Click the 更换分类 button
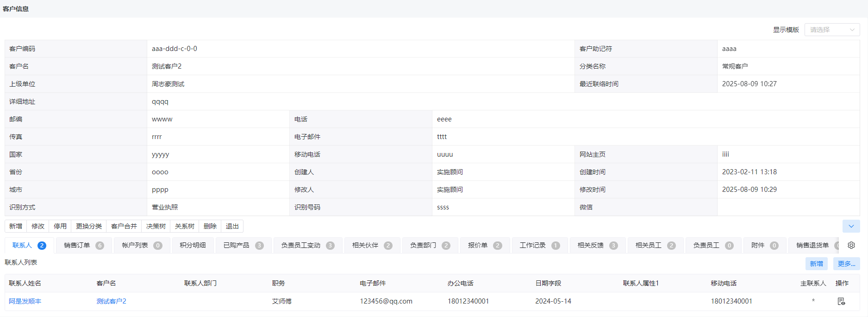Viewport: 868px width, 317px height. pyautogui.click(x=89, y=226)
